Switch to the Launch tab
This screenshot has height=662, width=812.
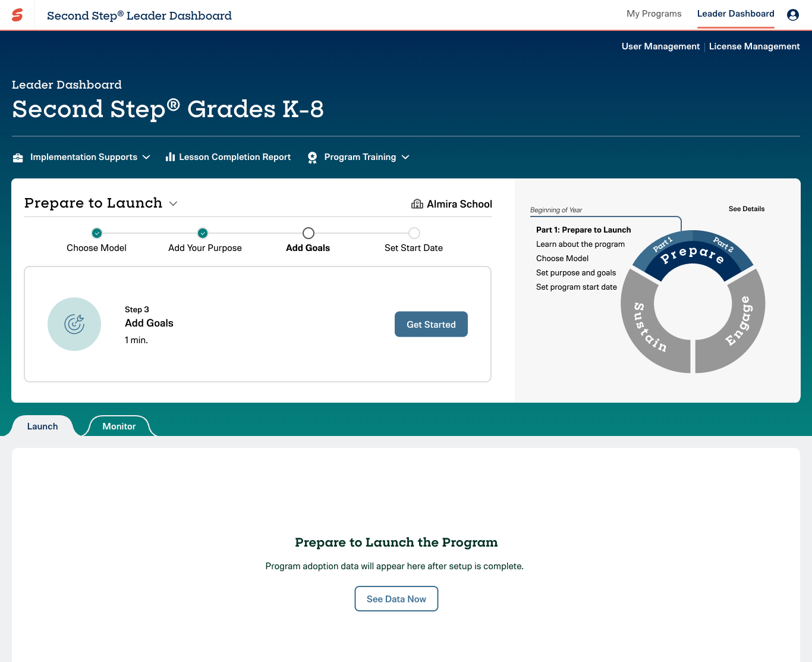tap(42, 426)
